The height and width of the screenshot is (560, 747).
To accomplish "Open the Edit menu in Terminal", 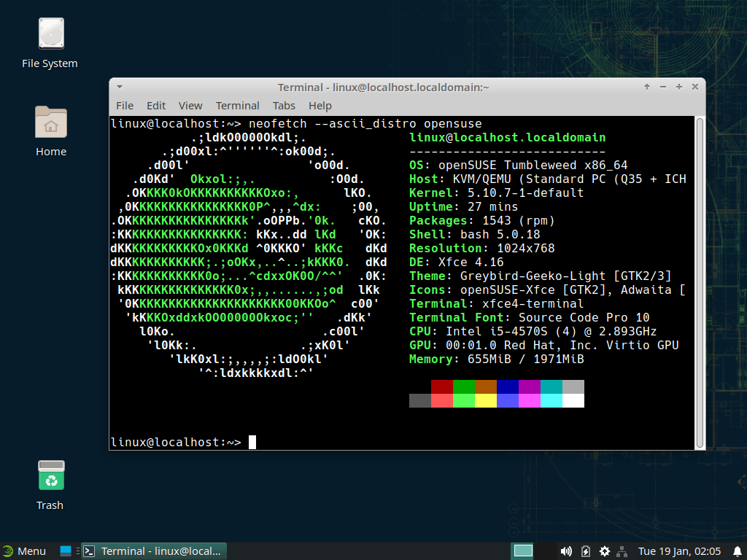I will coord(156,106).
